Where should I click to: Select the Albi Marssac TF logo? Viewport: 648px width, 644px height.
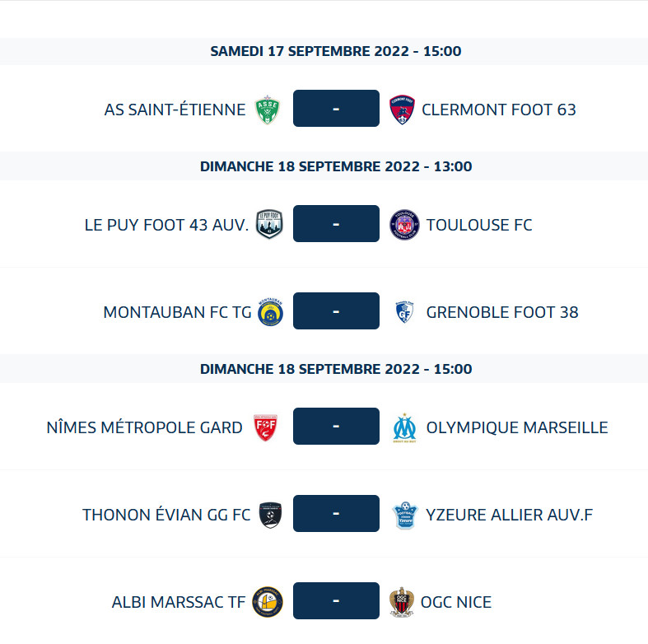tap(268, 602)
